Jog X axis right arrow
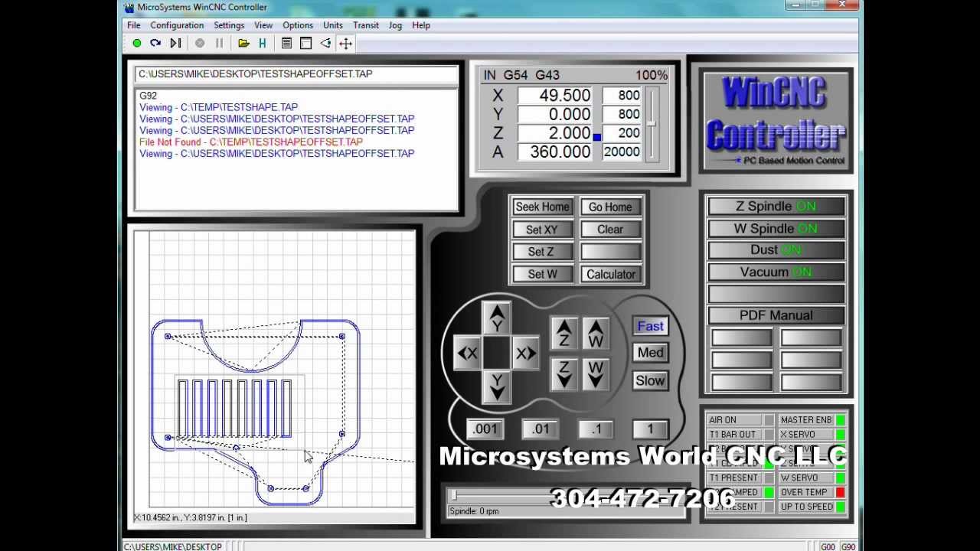 click(x=525, y=353)
